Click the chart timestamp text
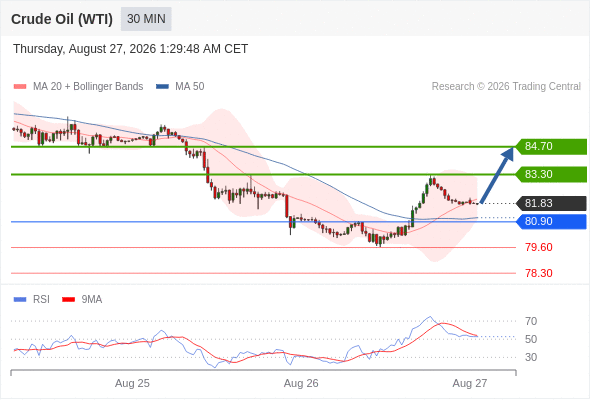This screenshot has height=400, width=590. pyautogui.click(x=131, y=49)
